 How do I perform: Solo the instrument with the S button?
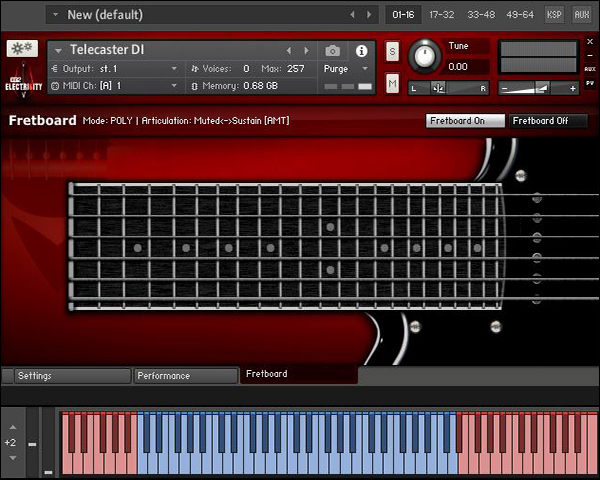pos(392,51)
